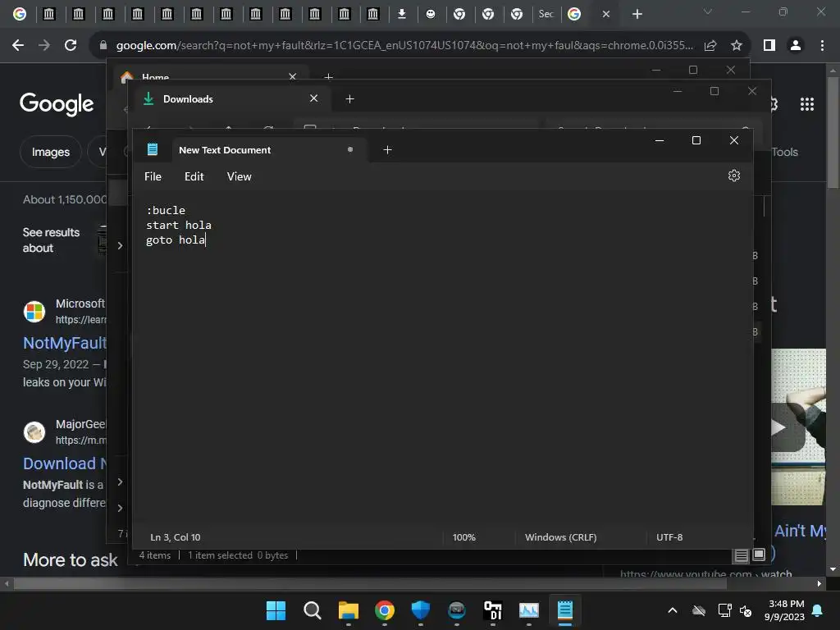Click the Google logo on search page
Image resolution: width=840 pixels, height=630 pixels.
pyautogui.click(x=57, y=104)
